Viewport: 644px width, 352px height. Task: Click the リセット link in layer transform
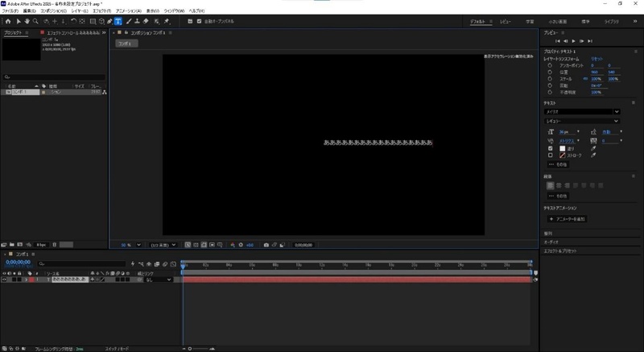coord(597,59)
